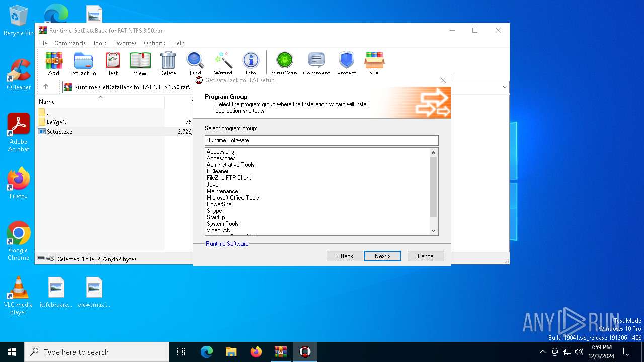Expand the WinRAR address path dropdown
The width and height of the screenshot is (644, 362).
[x=505, y=87]
